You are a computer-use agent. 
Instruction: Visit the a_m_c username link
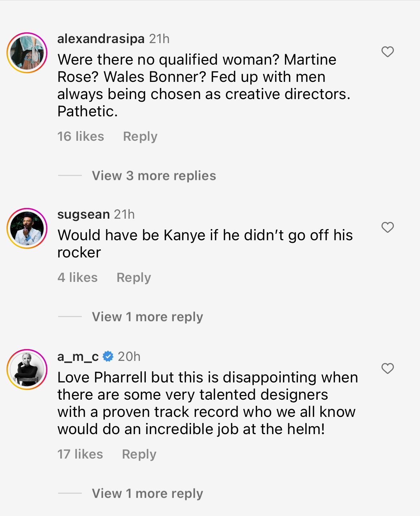pyautogui.click(x=78, y=357)
